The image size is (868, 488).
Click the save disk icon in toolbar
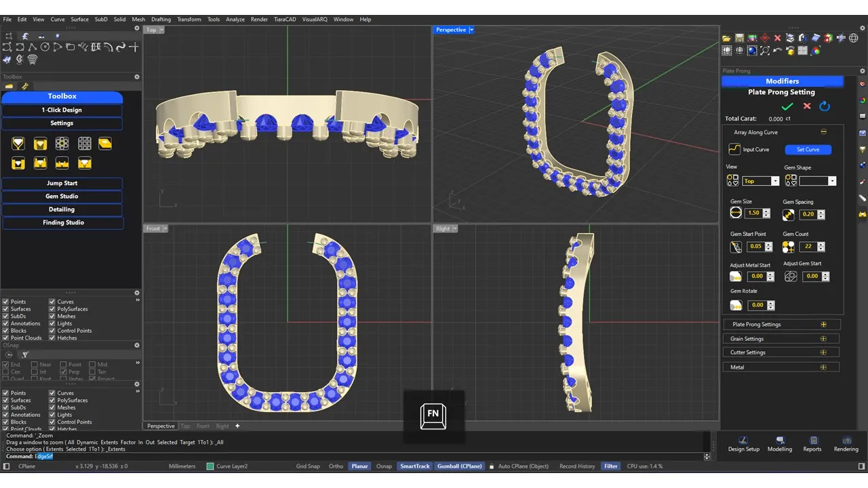pyautogui.click(x=739, y=38)
